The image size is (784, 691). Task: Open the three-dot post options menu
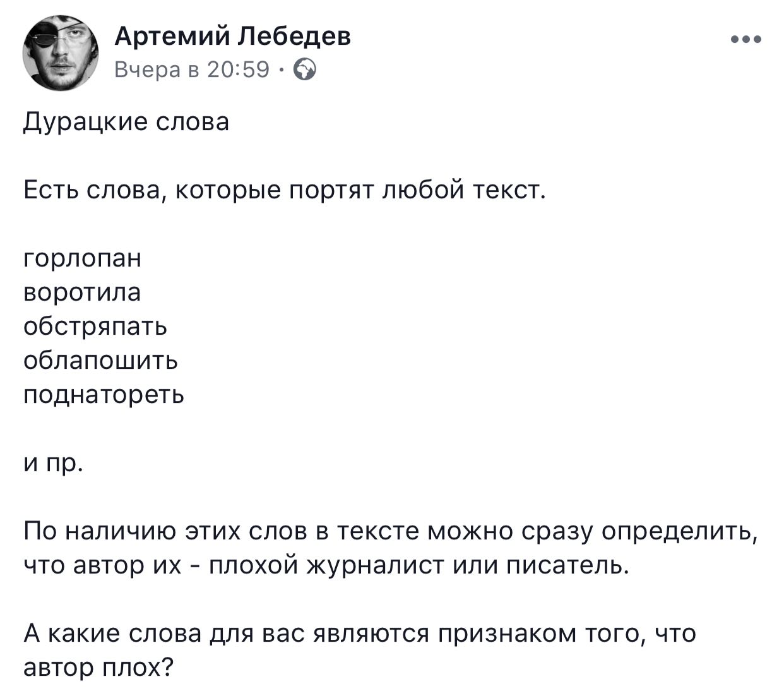[x=746, y=40]
